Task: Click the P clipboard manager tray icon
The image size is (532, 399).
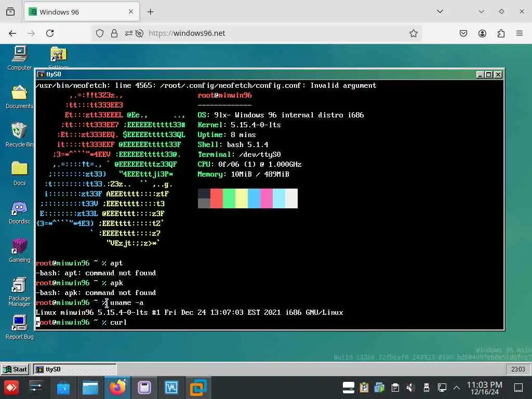Action: [x=364, y=387]
